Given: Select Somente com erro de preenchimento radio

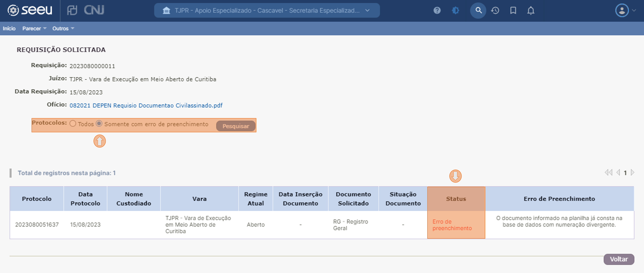Looking at the screenshot, I should [x=99, y=124].
